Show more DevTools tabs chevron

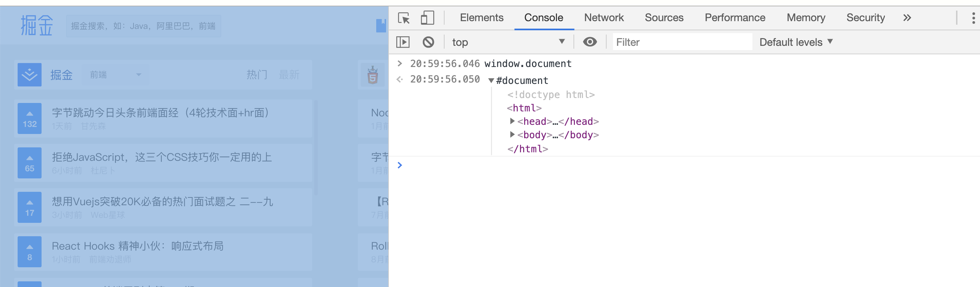[907, 18]
